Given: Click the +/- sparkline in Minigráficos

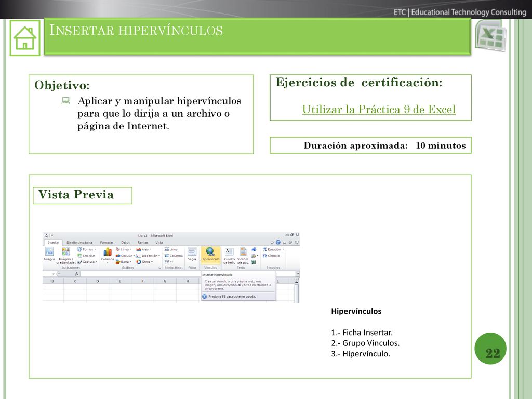Looking at the screenshot, I should [x=169, y=262].
